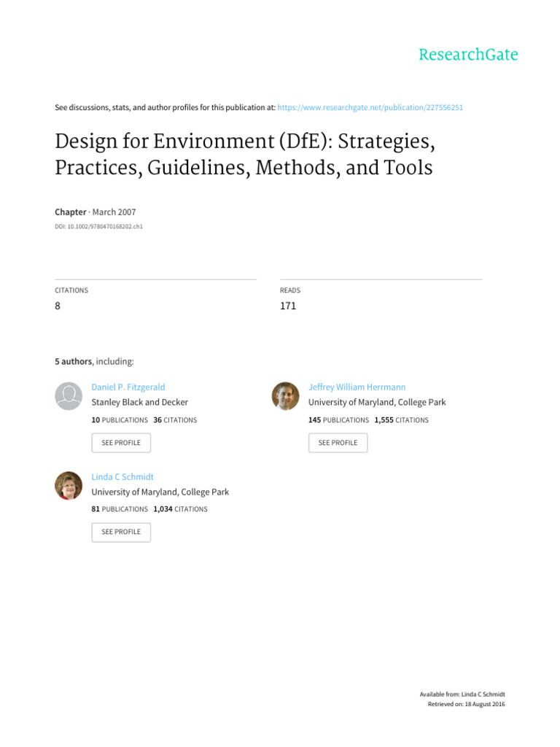Click 1,034 Citations under Schmidt
Viewport: 560px width, 747px height.
pyautogui.click(x=181, y=509)
